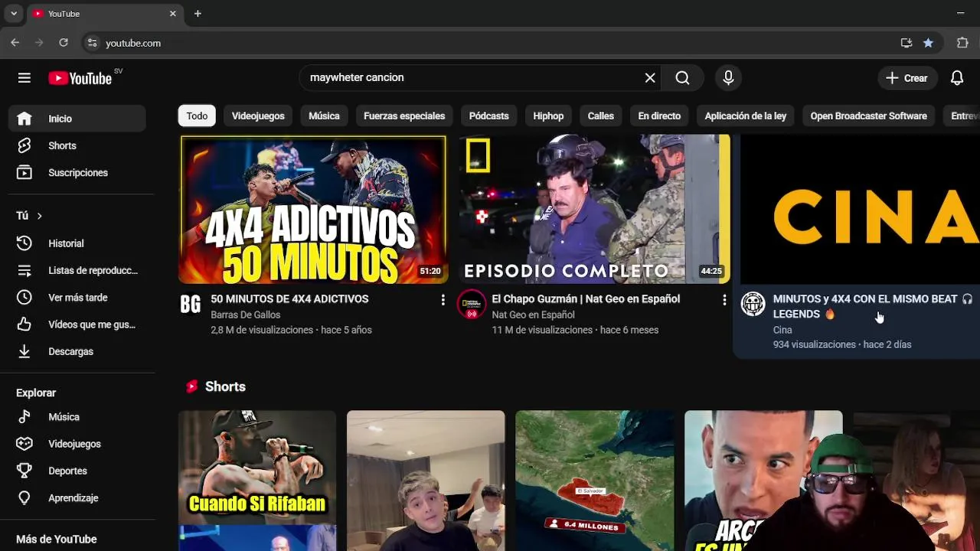980x551 pixels.
Task: Open options for 50 MINUTOS video
Action: point(443,300)
